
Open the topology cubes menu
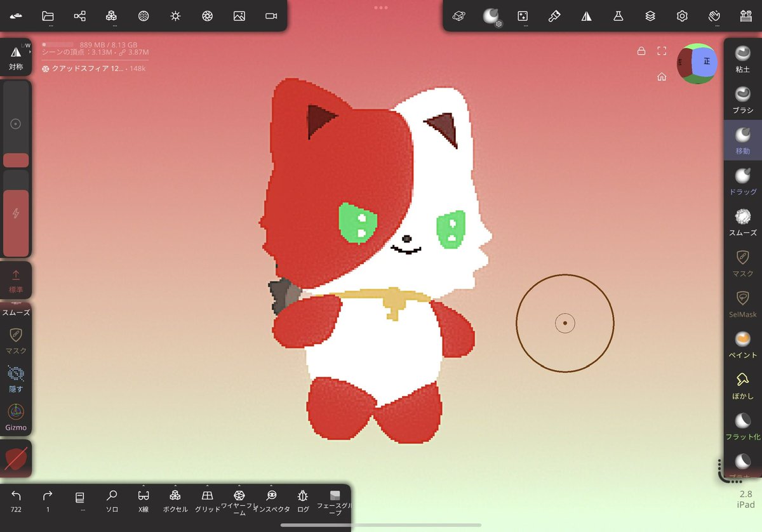(112, 16)
